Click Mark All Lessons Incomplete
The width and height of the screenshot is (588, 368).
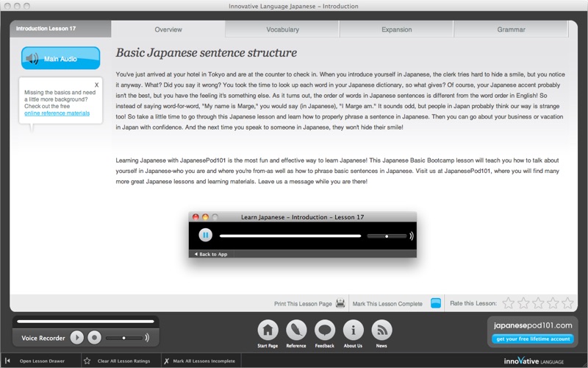pyautogui.click(x=204, y=361)
